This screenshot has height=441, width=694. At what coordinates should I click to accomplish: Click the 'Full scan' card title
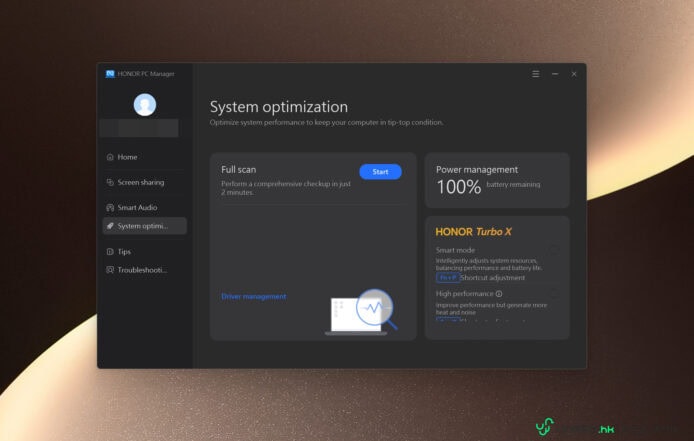pyautogui.click(x=239, y=170)
